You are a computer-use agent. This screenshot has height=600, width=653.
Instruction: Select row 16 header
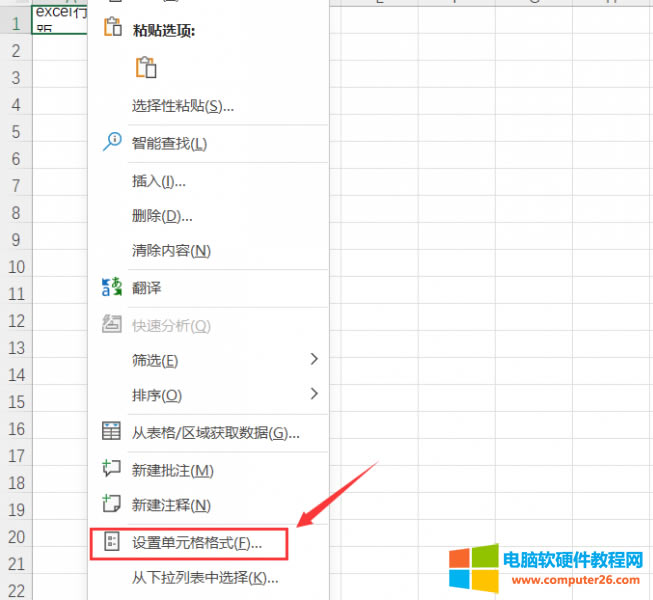click(x=16, y=426)
